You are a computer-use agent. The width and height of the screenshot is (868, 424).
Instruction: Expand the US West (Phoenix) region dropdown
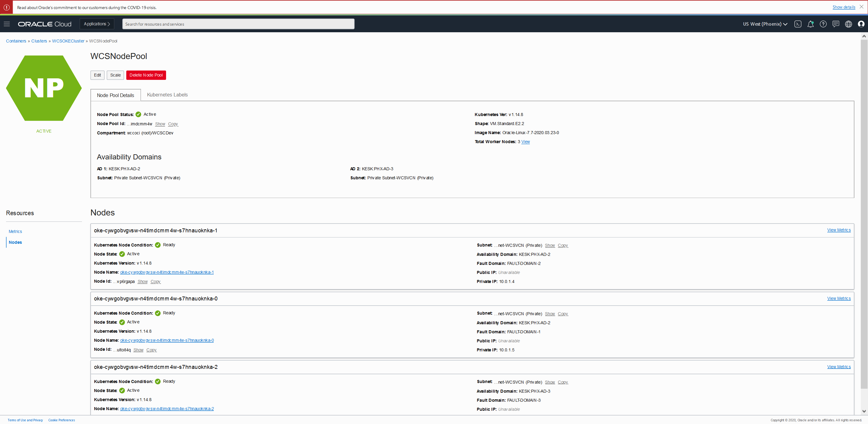[765, 24]
